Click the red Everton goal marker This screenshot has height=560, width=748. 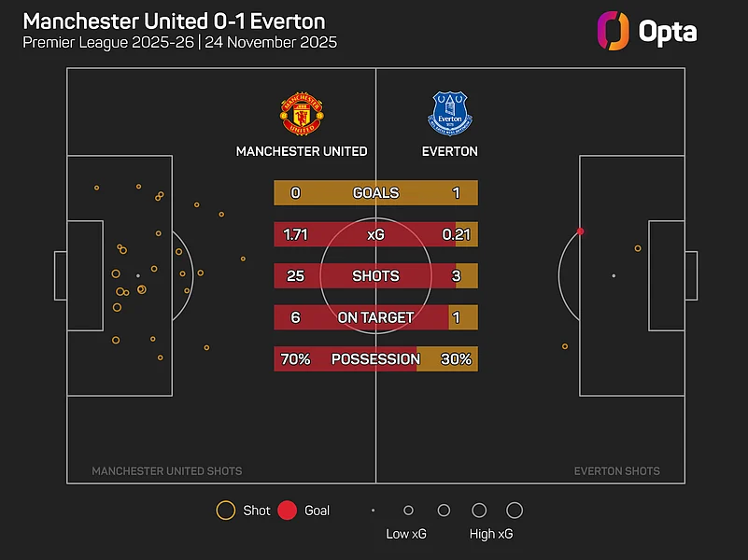coord(581,231)
